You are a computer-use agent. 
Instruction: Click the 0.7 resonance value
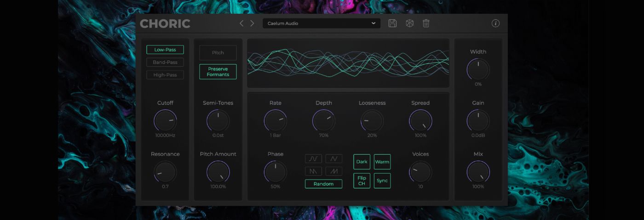(165, 186)
